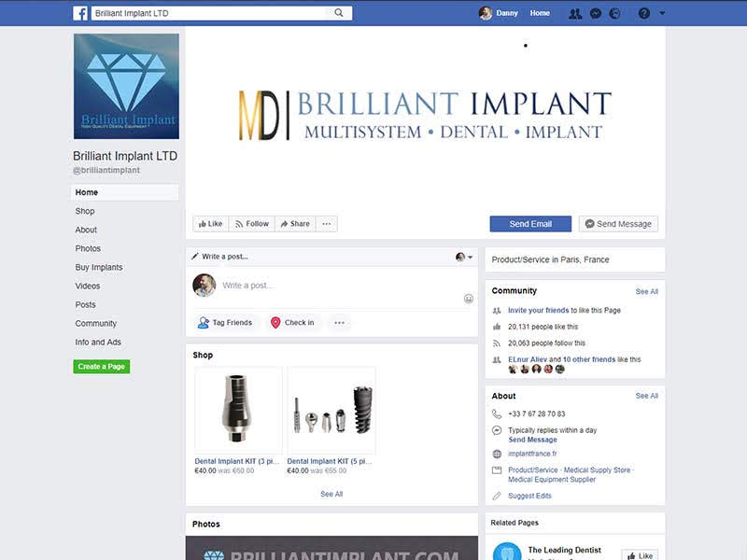Switch to the Photos section in sidebar
The height and width of the screenshot is (560, 747).
(88, 248)
